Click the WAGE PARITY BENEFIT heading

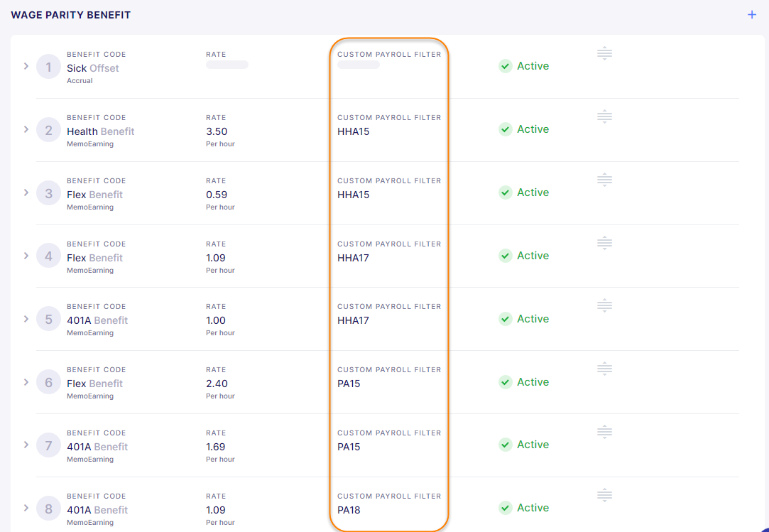click(x=70, y=15)
